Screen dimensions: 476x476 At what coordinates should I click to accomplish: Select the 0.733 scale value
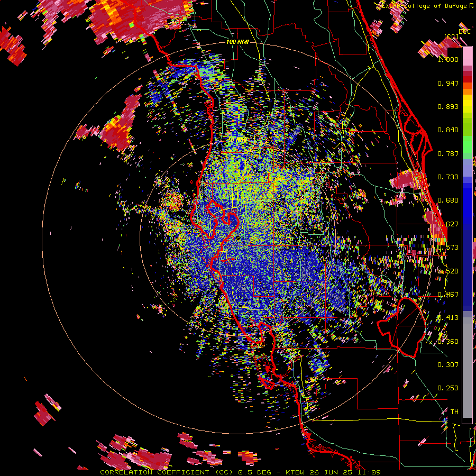448,177
